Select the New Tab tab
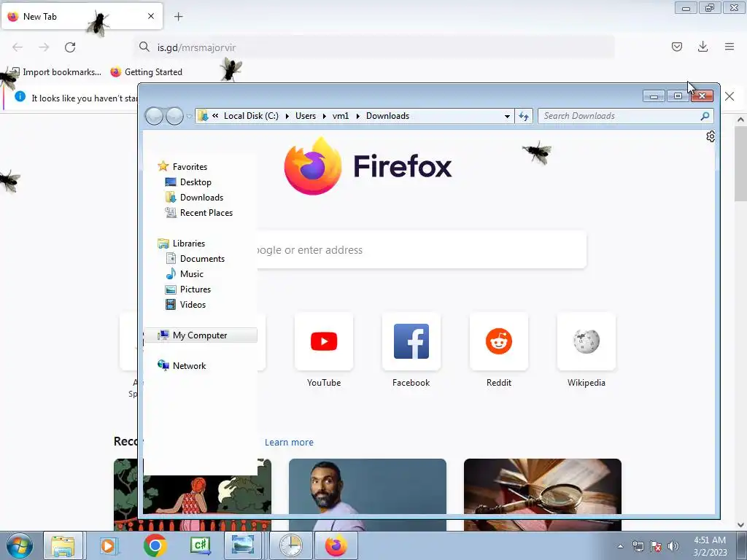Screen dimensions: 747x560 pos(82,16)
